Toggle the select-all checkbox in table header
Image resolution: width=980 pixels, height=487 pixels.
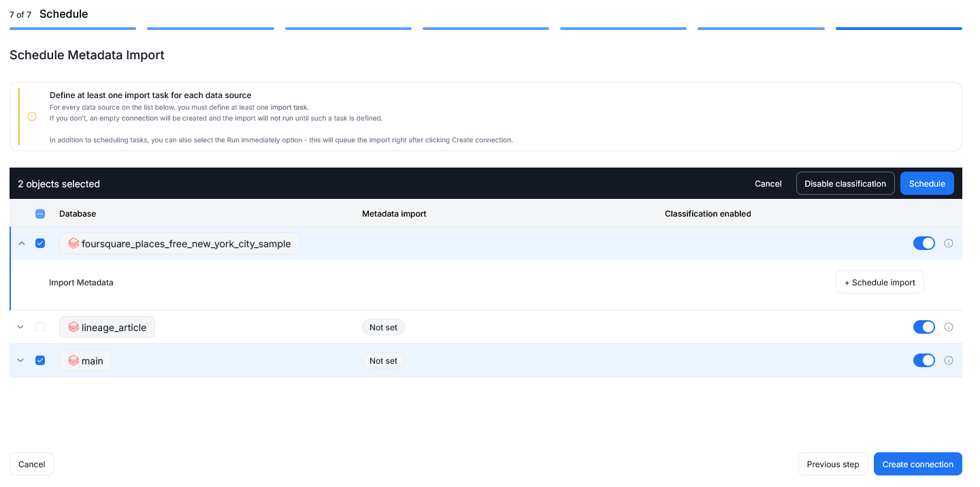tap(40, 214)
